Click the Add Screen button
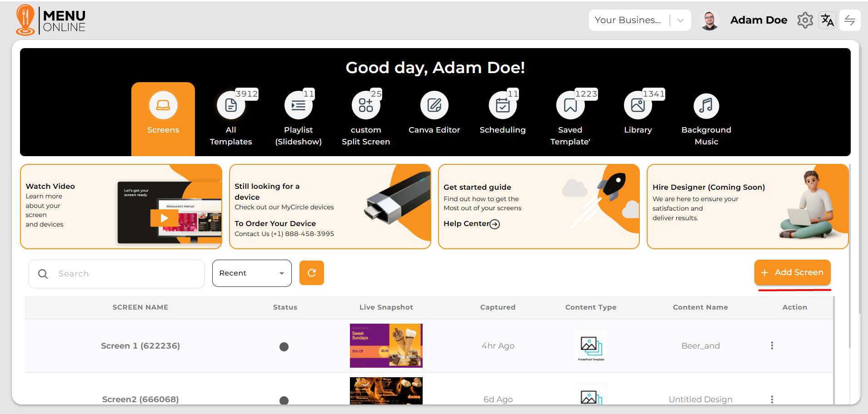Viewport: 868px width, 414px height. [x=792, y=272]
